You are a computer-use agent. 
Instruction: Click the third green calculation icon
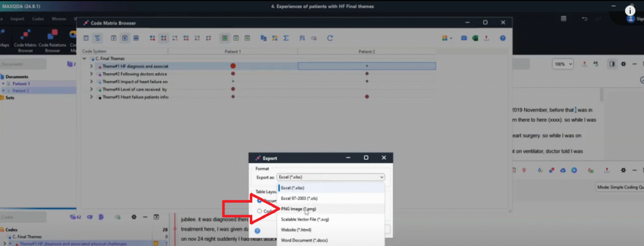pos(247,38)
